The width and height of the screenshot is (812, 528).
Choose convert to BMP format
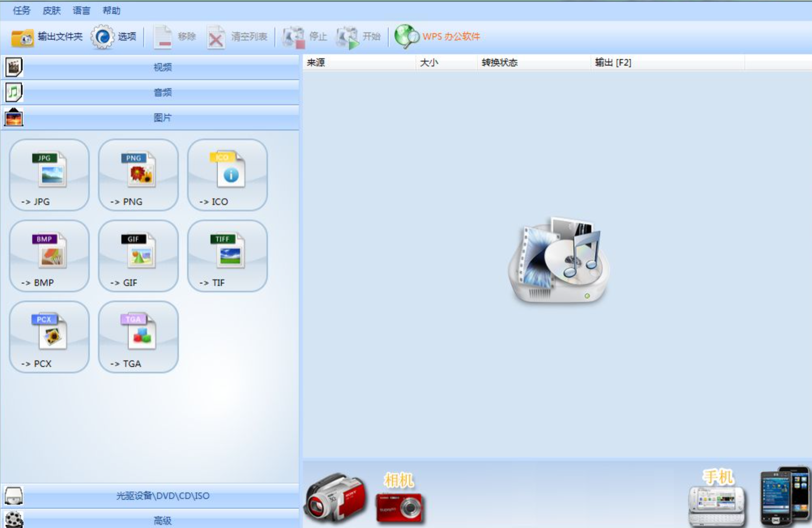tap(49, 256)
